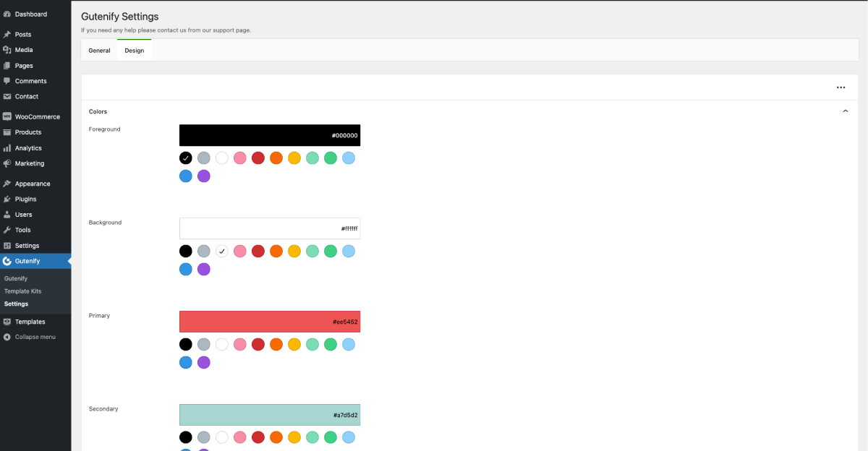This screenshot has height=451, width=868.
Task: Pick orange swatch under Foreground
Action: tap(276, 158)
